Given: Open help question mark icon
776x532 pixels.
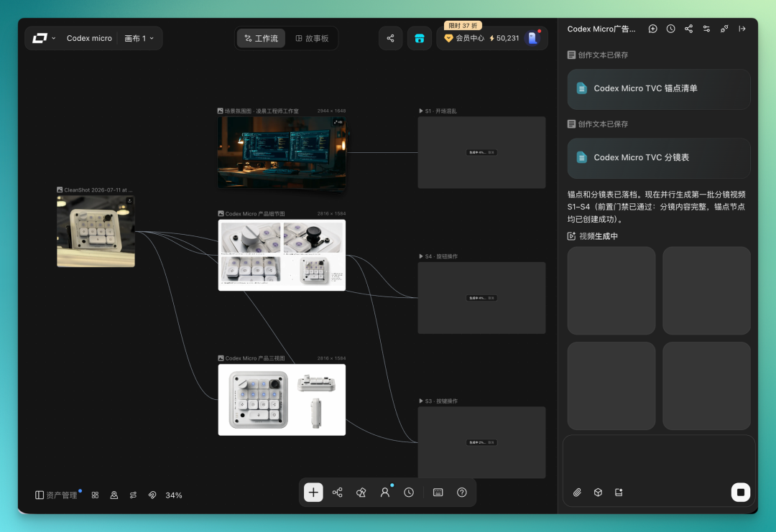Looking at the screenshot, I should point(462,493).
